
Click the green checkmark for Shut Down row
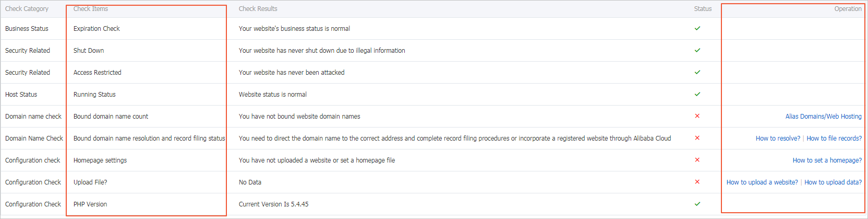[x=697, y=50]
